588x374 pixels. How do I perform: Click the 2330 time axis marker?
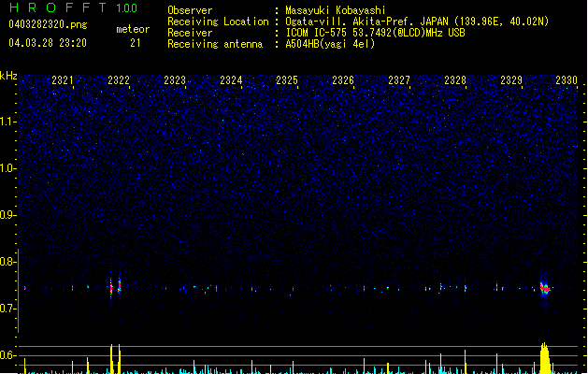click(566, 80)
